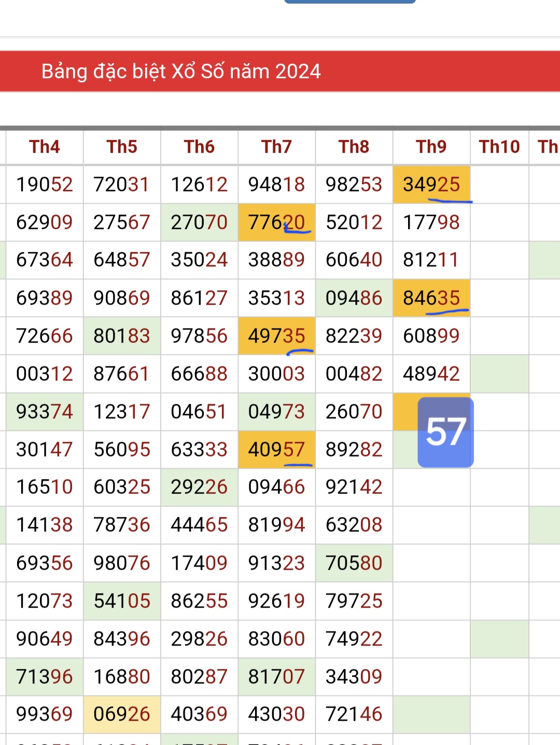
Task: Select the yellow cell 06926
Action: 122,714
